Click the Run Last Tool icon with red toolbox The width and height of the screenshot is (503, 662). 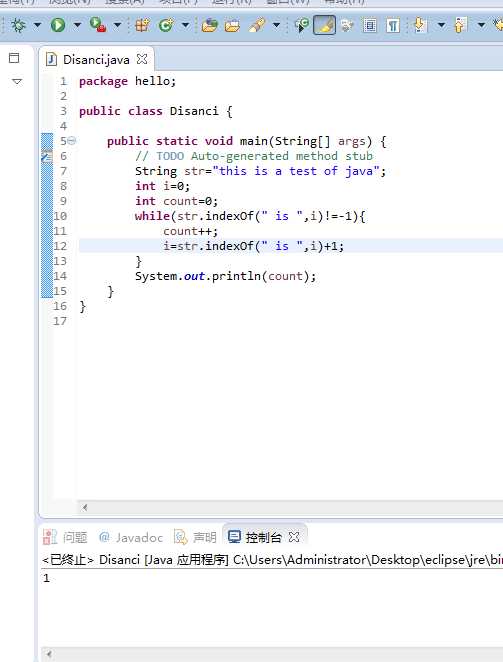98,25
